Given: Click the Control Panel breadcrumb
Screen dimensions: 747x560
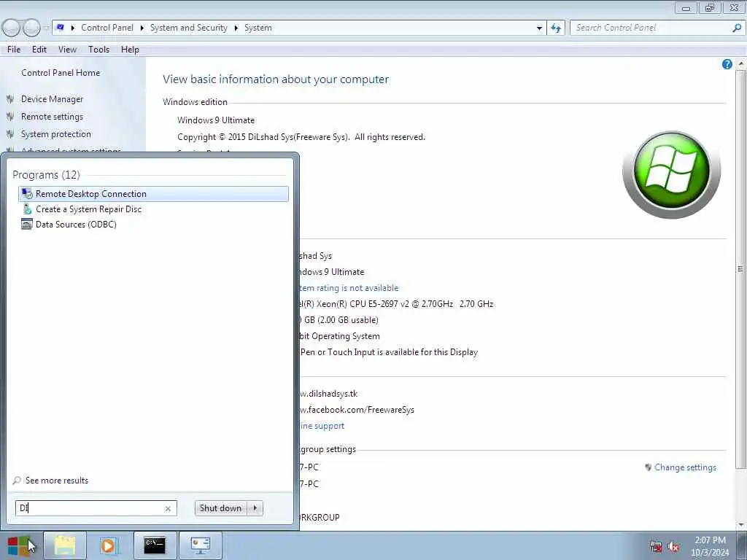Looking at the screenshot, I should click(x=107, y=28).
